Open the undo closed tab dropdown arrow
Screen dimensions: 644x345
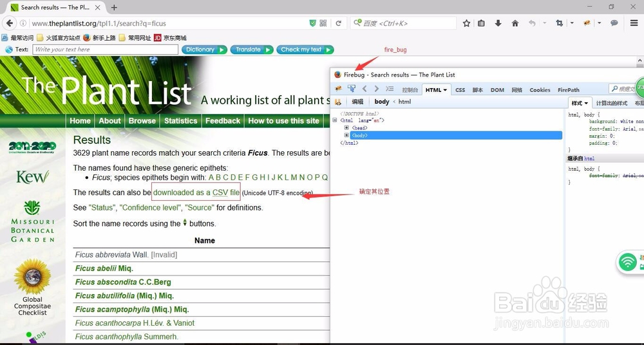pos(545,23)
